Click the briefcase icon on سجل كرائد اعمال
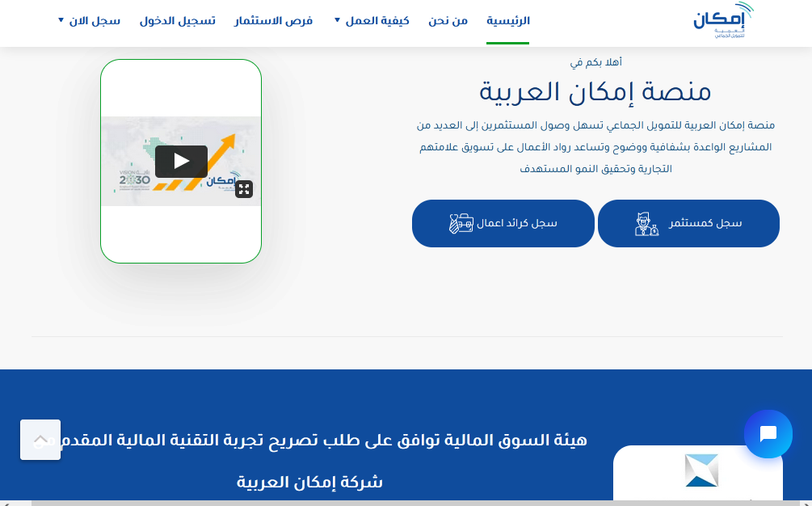Viewport: 812px width, 506px height. pyautogui.click(x=461, y=224)
